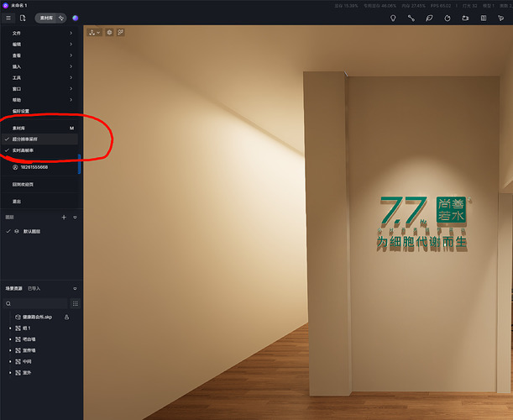Expand the 吧台墙 tree node
Screen dimensions: 513x420
[10, 339]
